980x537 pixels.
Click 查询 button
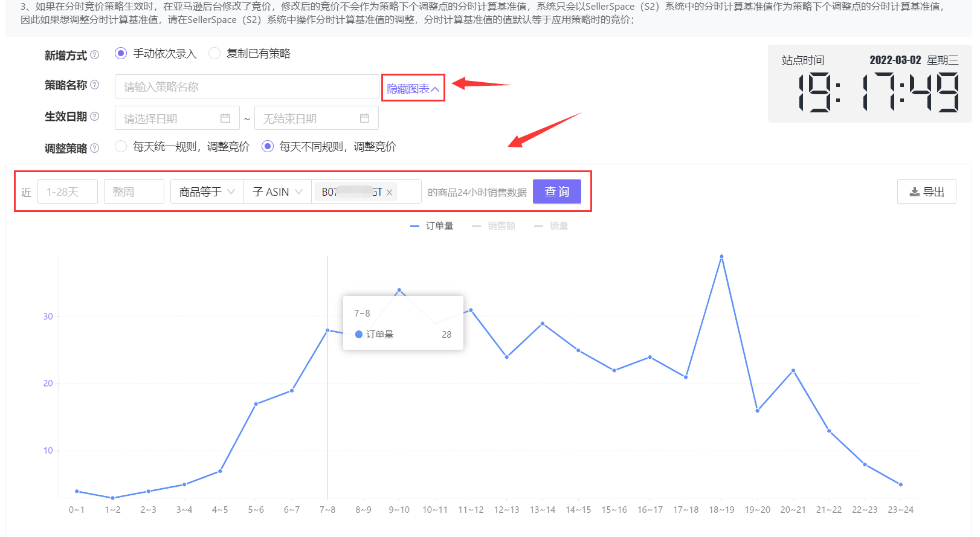(557, 191)
